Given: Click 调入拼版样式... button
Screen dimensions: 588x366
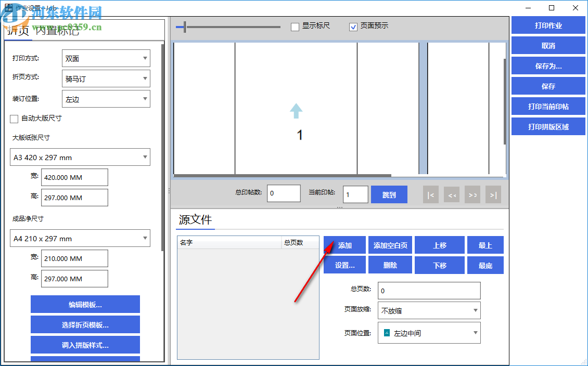Looking at the screenshot, I should tap(85, 345).
